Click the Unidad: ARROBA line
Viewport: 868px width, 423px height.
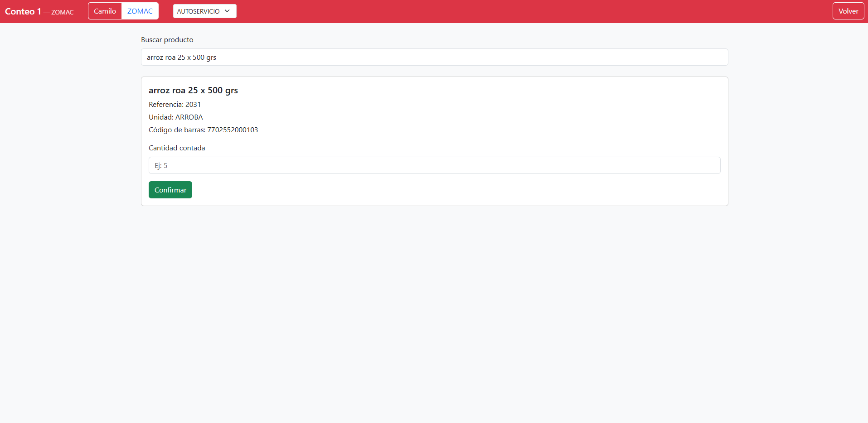[175, 117]
